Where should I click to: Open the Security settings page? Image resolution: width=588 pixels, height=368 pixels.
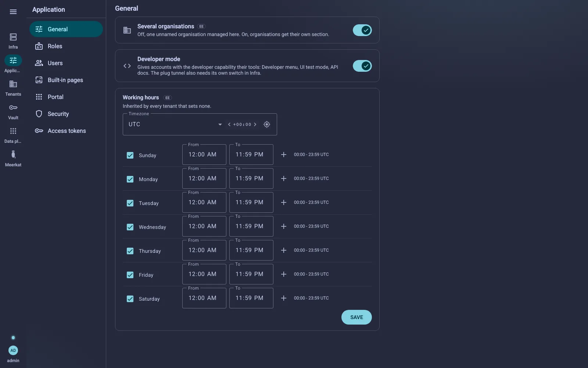point(66,114)
